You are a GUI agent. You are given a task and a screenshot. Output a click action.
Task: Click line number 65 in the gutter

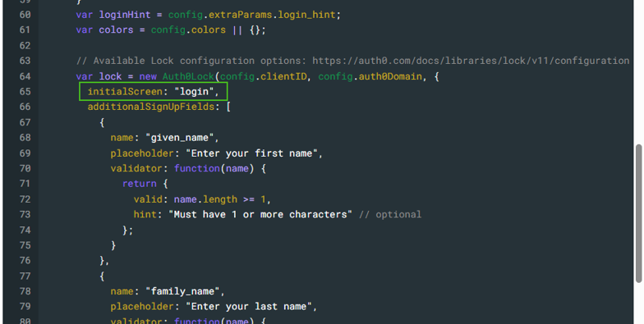pos(25,92)
